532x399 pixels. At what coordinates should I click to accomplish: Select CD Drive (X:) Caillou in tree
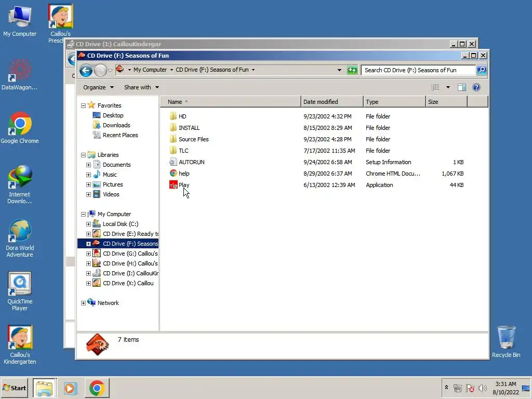pos(128,283)
